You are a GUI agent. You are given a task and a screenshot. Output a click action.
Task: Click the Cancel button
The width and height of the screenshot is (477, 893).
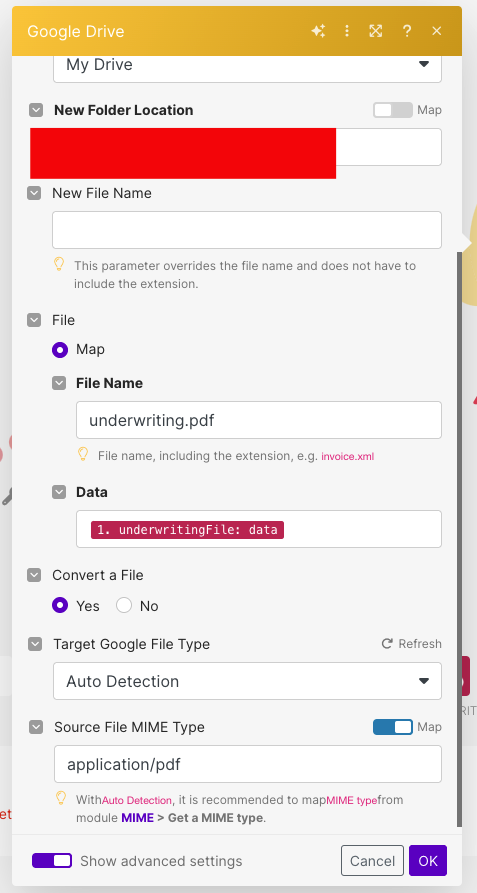pyautogui.click(x=372, y=861)
